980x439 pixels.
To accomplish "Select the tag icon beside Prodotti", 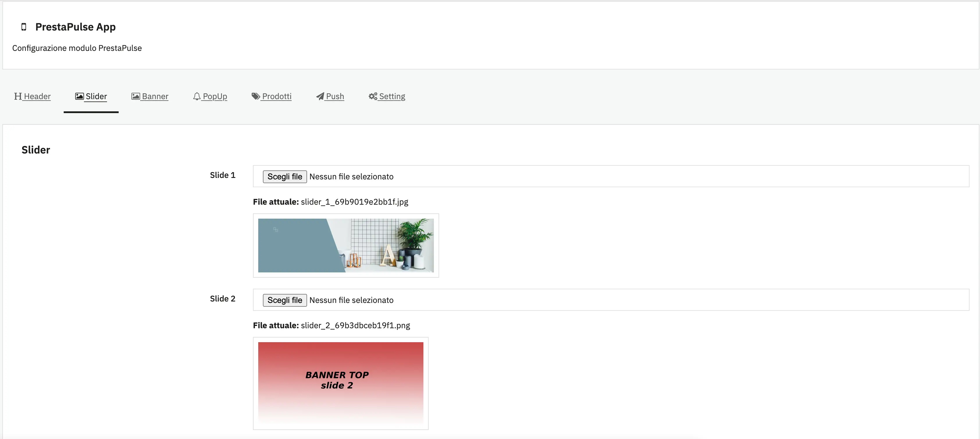I will (255, 96).
